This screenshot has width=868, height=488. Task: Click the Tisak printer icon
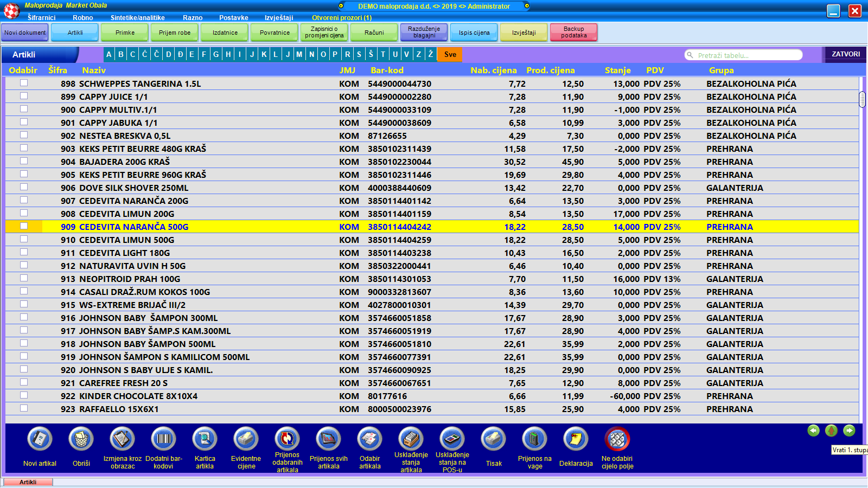(494, 439)
